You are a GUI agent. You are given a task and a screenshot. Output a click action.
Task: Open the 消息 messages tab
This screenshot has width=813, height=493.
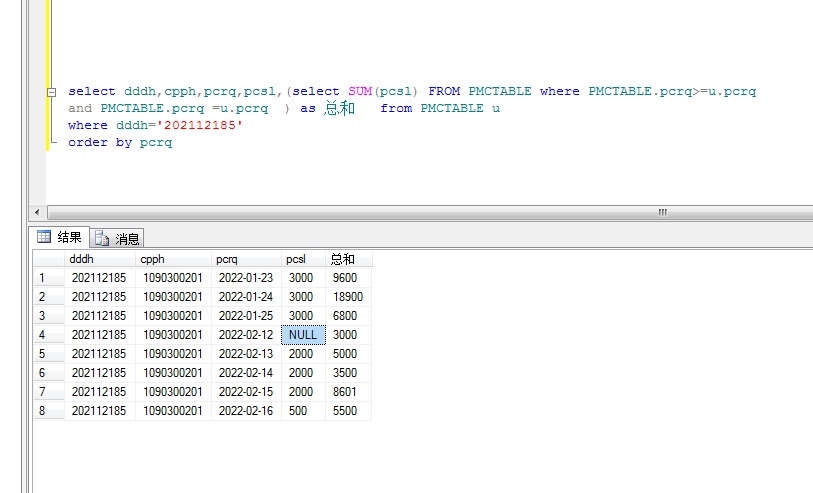click(x=117, y=238)
